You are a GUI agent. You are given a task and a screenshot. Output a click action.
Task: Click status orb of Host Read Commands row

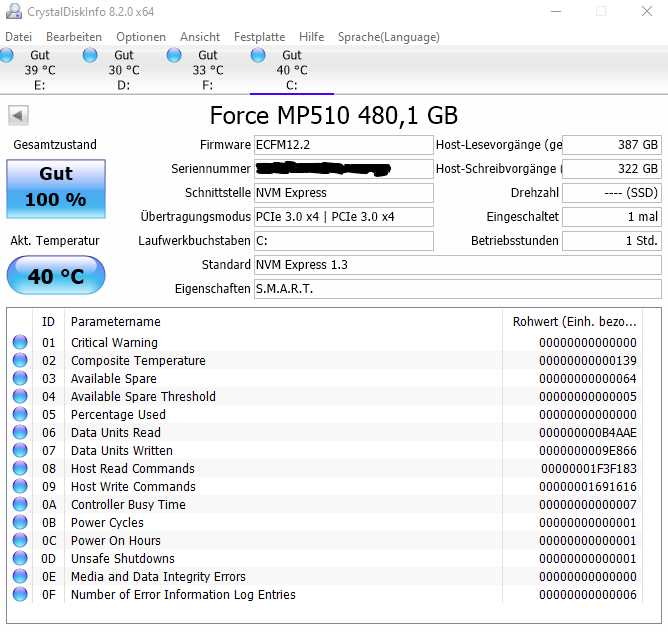pyautogui.click(x=20, y=468)
